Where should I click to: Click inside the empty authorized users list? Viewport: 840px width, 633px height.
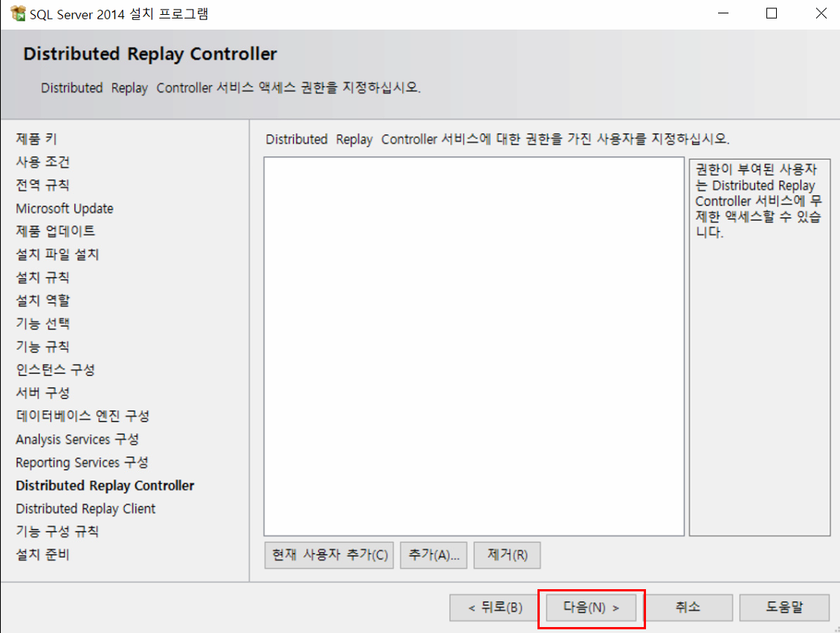474,346
